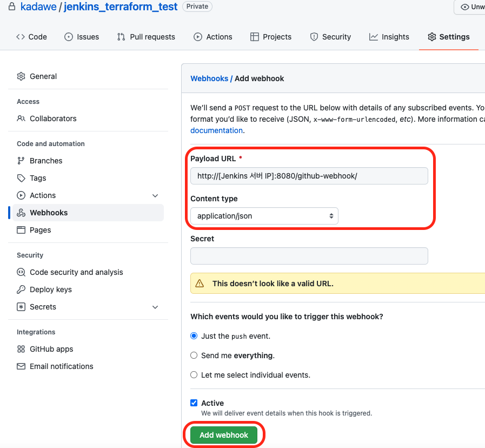Click the Settings gear icon in top navigation
This screenshot has width=485, height=448.
point(432,37)
